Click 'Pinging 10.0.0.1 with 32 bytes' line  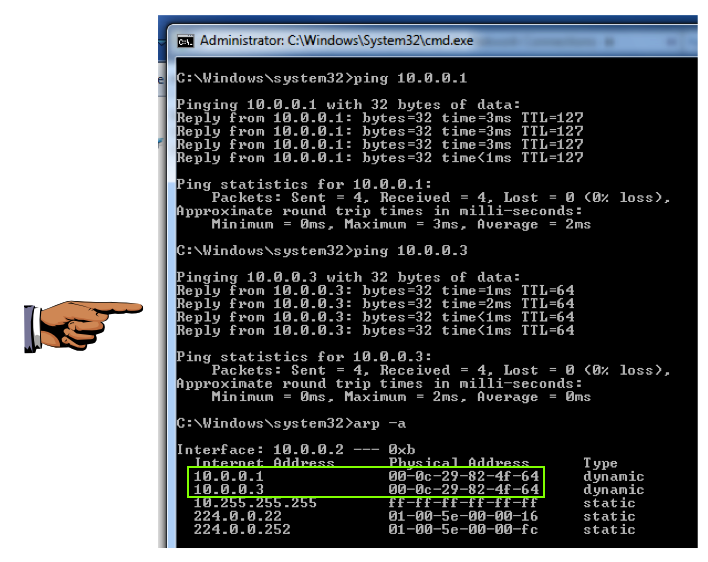[x=348, y=105]
